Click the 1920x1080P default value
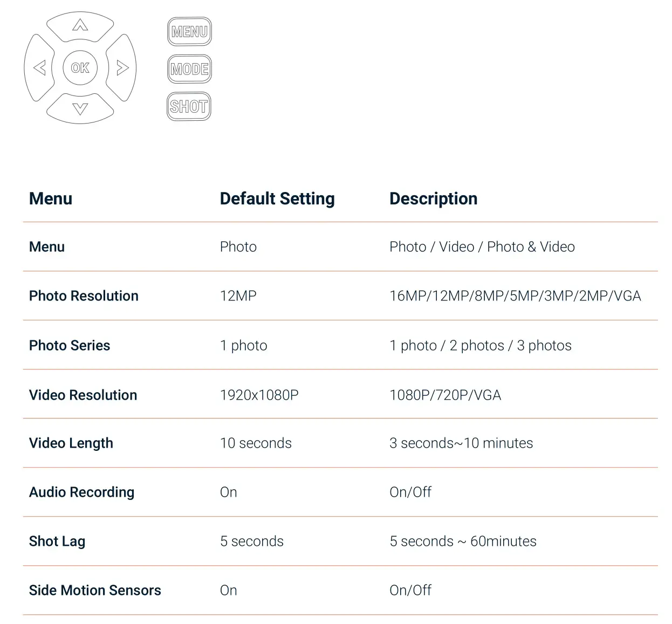The width and height of the screenshot is (672, 624). [259, 395]
